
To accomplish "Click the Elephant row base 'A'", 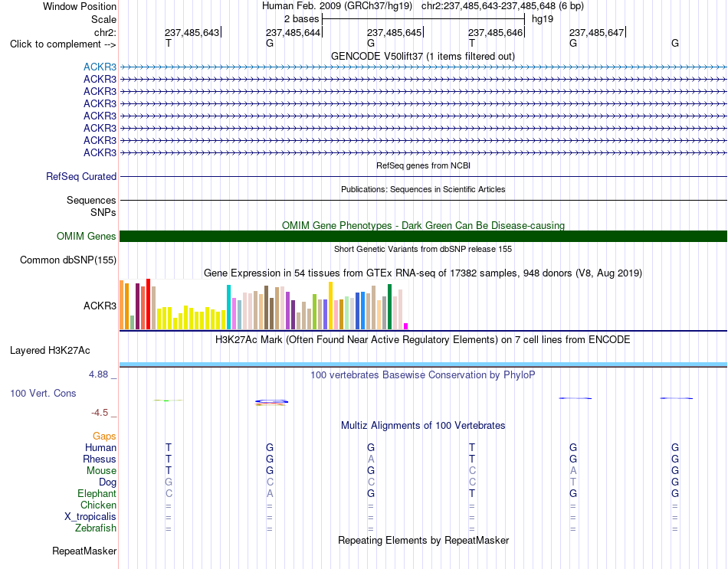I will pos(269,493).
